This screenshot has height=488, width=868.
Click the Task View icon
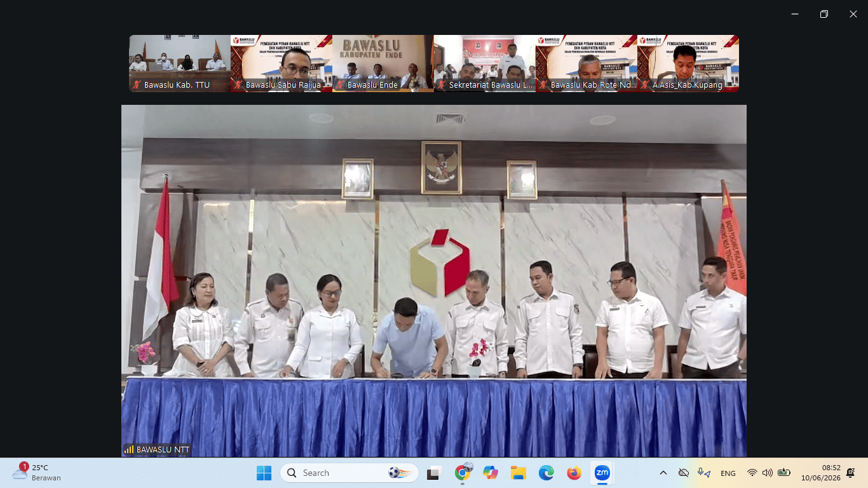(435, 473)
